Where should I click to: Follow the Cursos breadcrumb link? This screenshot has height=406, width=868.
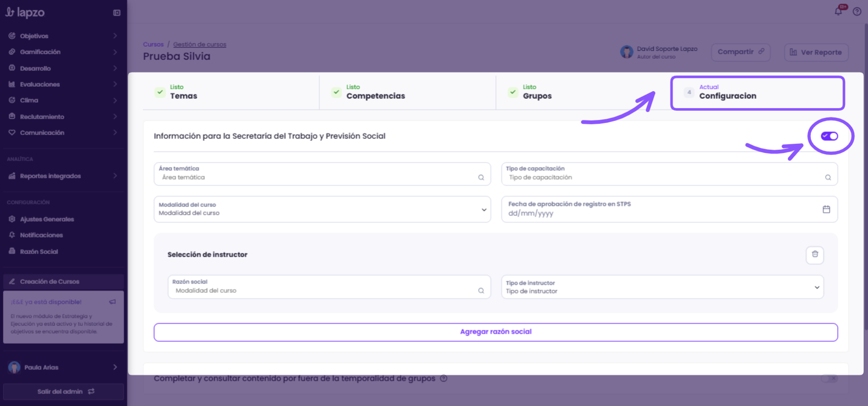(x=153, y=44)
